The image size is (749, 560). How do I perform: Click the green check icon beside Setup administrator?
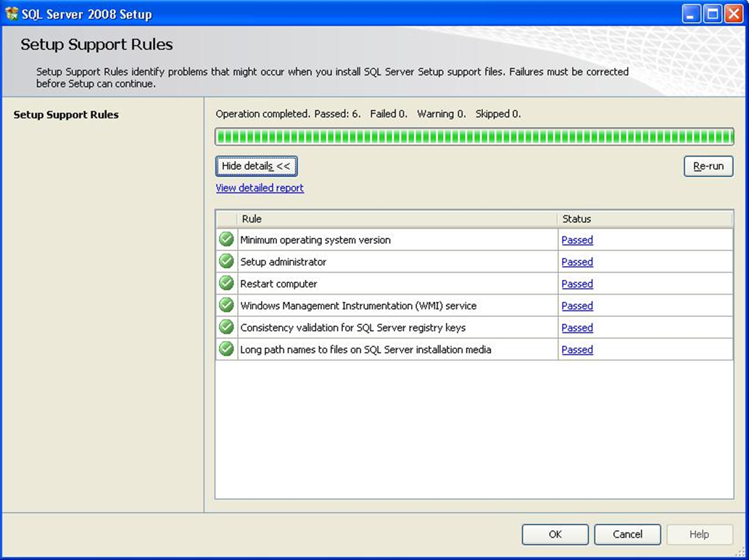(226, 261)
